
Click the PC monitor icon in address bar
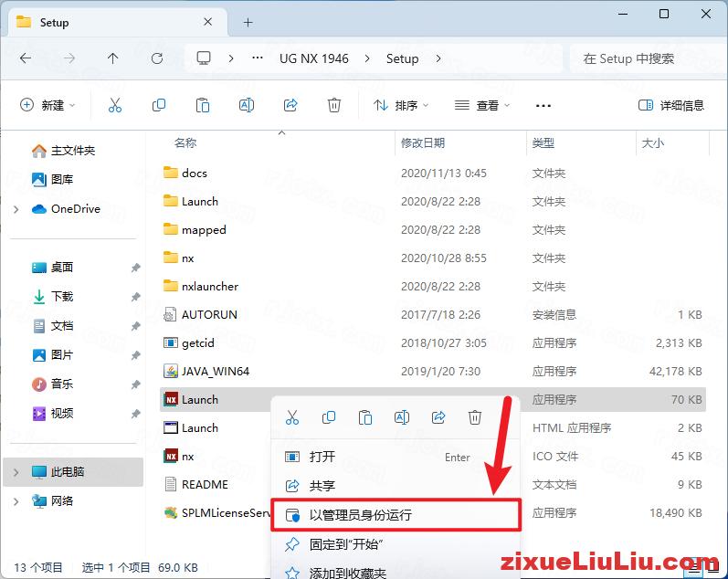204,58
